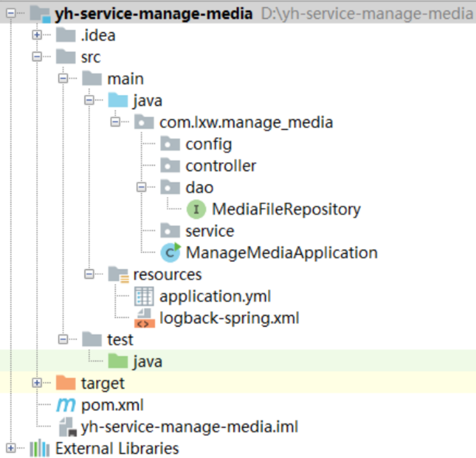
Task: Click the application.yml file icon
Action: click(146, 296)
